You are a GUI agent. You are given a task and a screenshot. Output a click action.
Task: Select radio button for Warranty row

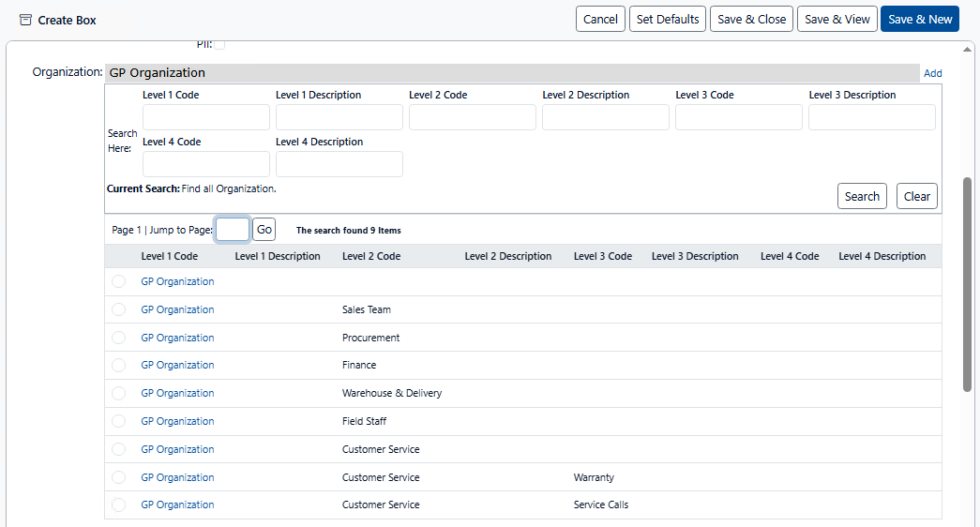(x=118, y=477)
